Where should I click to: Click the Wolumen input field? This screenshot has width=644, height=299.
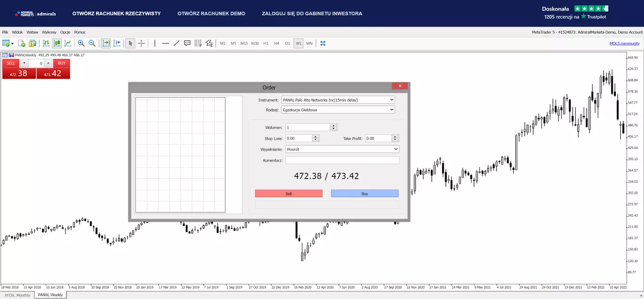(x=307, y=127)
